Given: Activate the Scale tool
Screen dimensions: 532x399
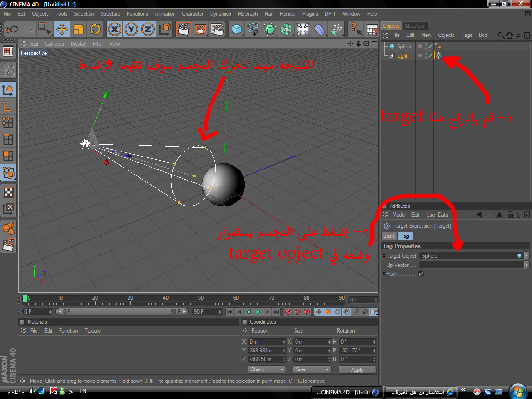Looking at the screenshot, I should click(79, 29).
